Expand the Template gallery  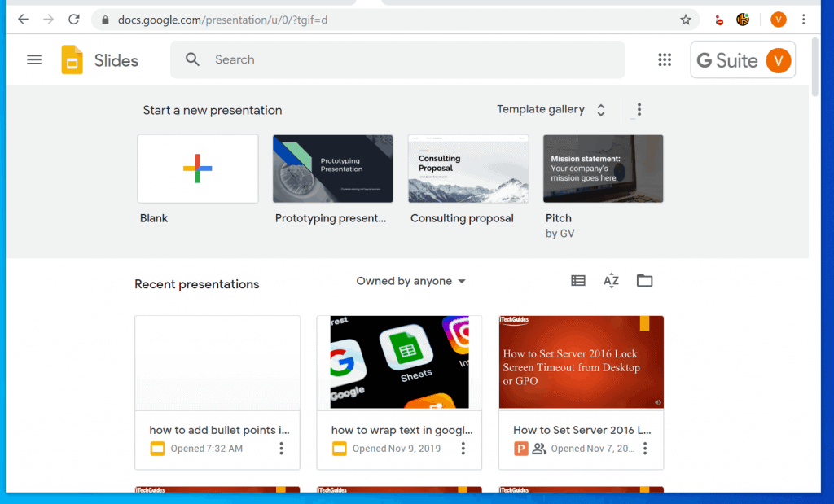point(551,110)
